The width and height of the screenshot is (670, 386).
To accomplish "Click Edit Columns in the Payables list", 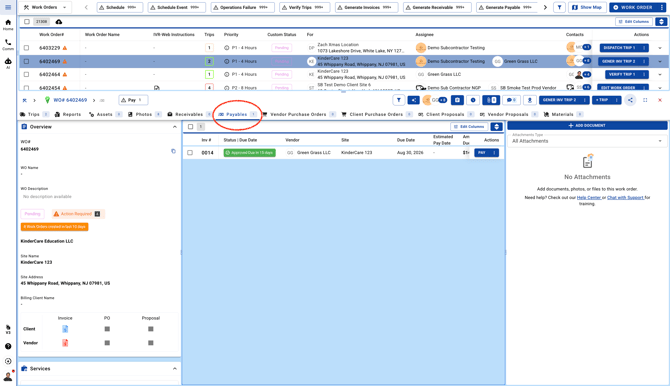I will pyautogui.click(x=469, y=127).
